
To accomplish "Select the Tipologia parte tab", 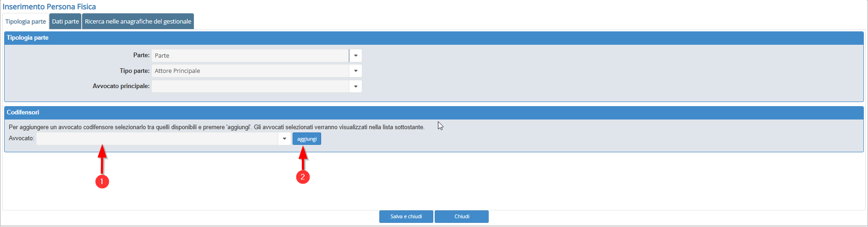I will coord(26,22).
